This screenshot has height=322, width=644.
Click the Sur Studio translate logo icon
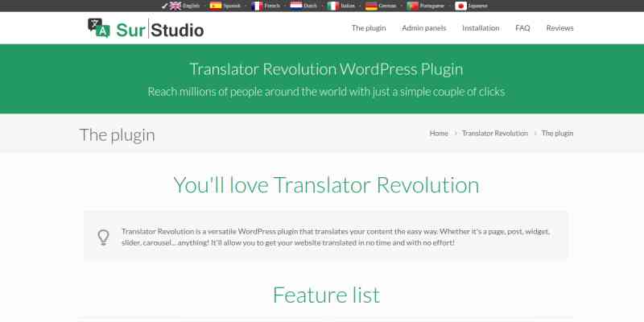pos(99,28)
